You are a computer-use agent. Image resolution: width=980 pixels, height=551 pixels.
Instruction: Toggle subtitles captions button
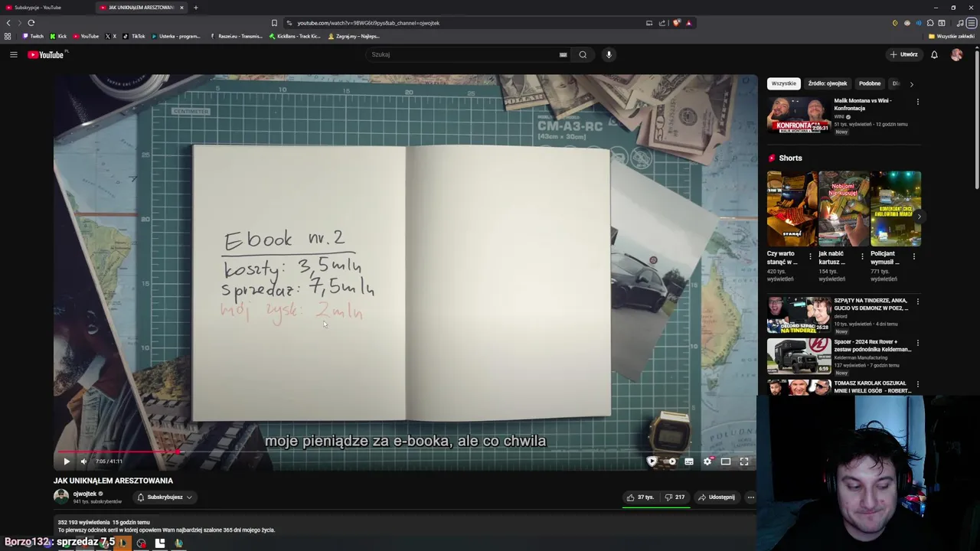coord(689,461)
